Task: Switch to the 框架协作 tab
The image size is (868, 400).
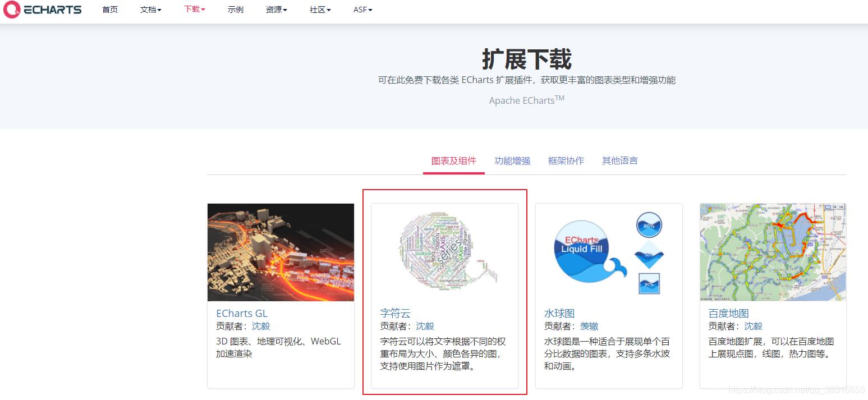Action: (x=566, y=161)
